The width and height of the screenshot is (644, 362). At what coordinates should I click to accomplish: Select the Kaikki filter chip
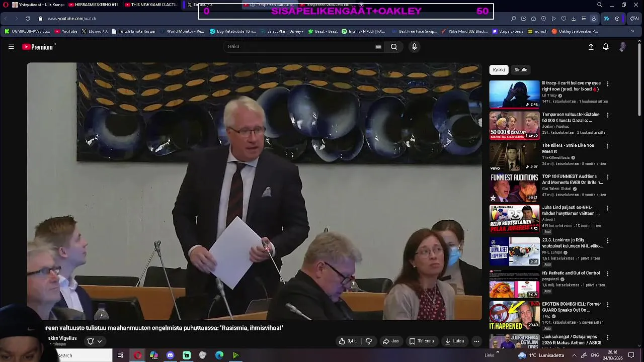coord(499,70)
